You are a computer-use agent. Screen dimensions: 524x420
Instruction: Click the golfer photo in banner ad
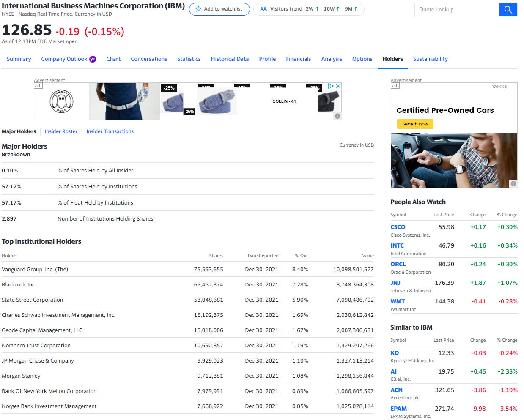point(124,101)
